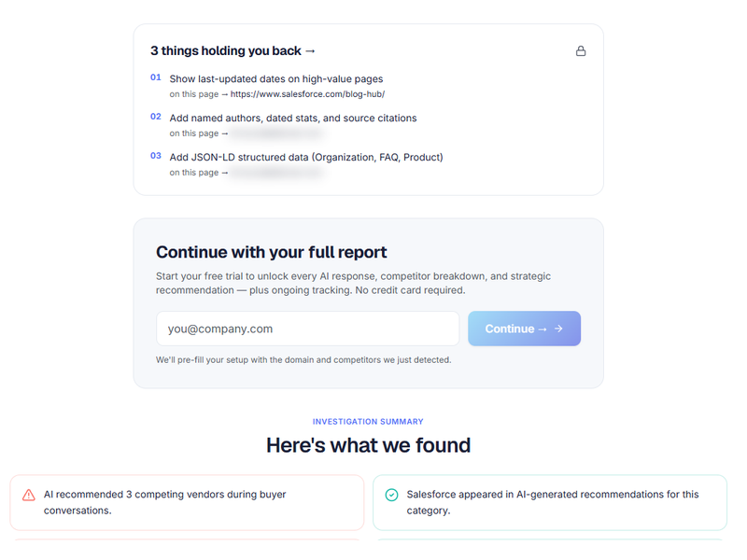This screenshot has width=747, height=560.
Task: Select item 01 'Show last-updated dates'
Action: click(x=276, y=79)
